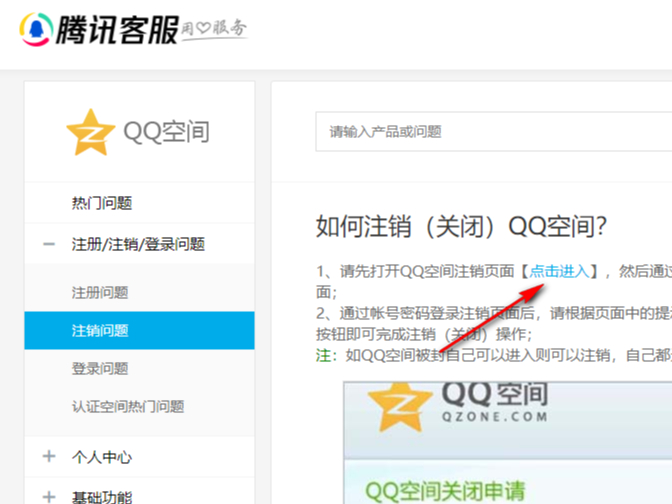
Task: Select the 基础功能 category label
Action: click(x=102, y=497)
